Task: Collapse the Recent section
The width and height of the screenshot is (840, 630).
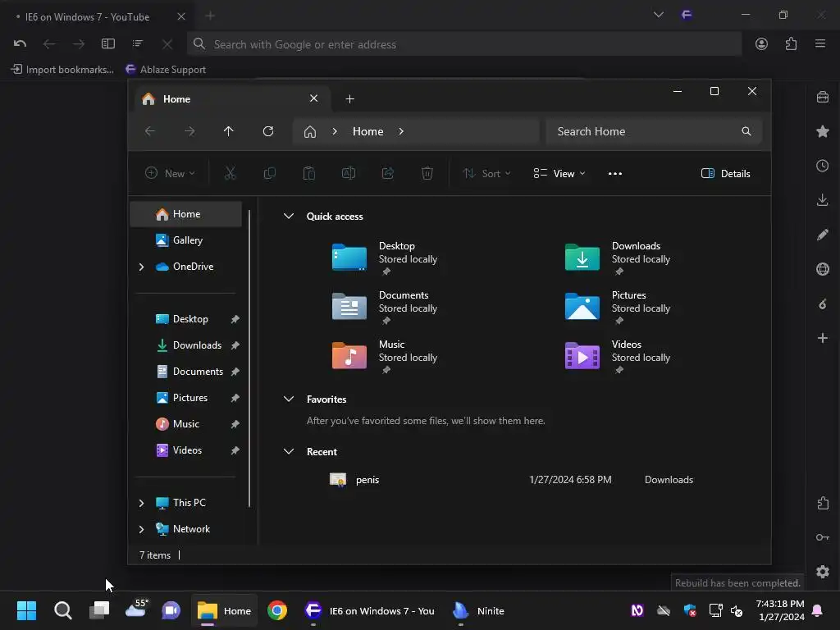Action: pyautogui.click(x=288, y=452)
